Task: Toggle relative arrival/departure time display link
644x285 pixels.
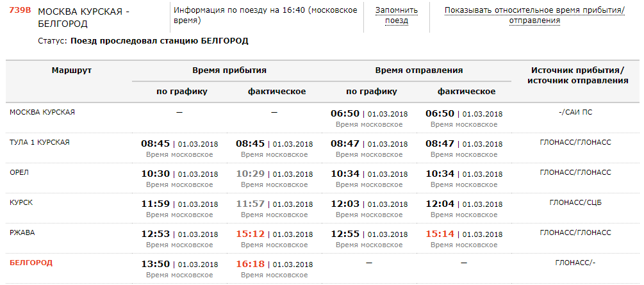Action: click(534, 15)
